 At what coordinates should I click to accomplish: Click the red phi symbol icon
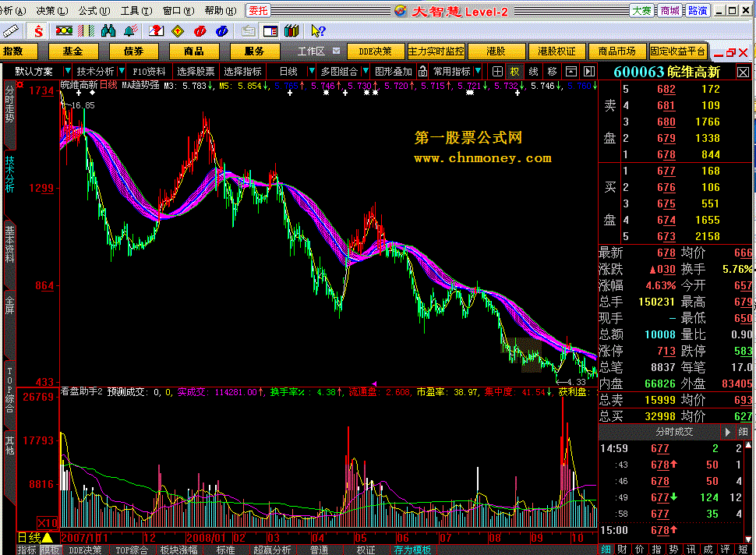point(200,31)
